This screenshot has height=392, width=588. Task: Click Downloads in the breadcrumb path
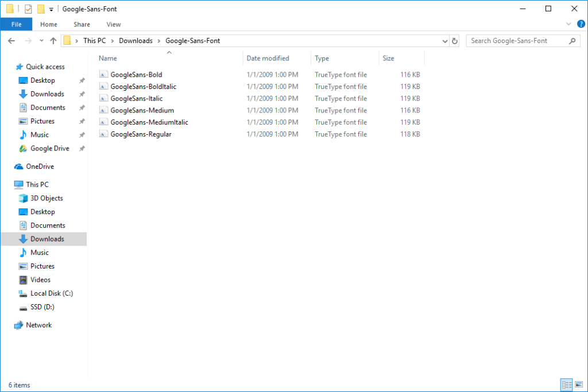point(136,40)
